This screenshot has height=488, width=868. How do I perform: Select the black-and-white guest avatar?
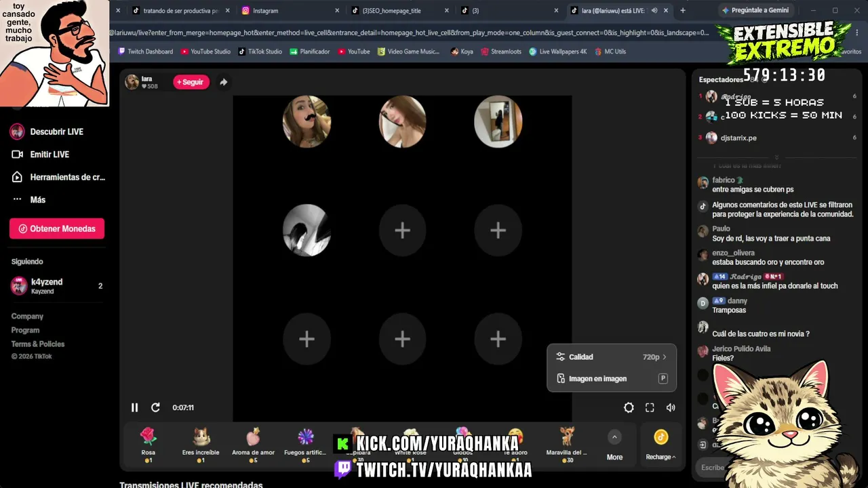307,230
